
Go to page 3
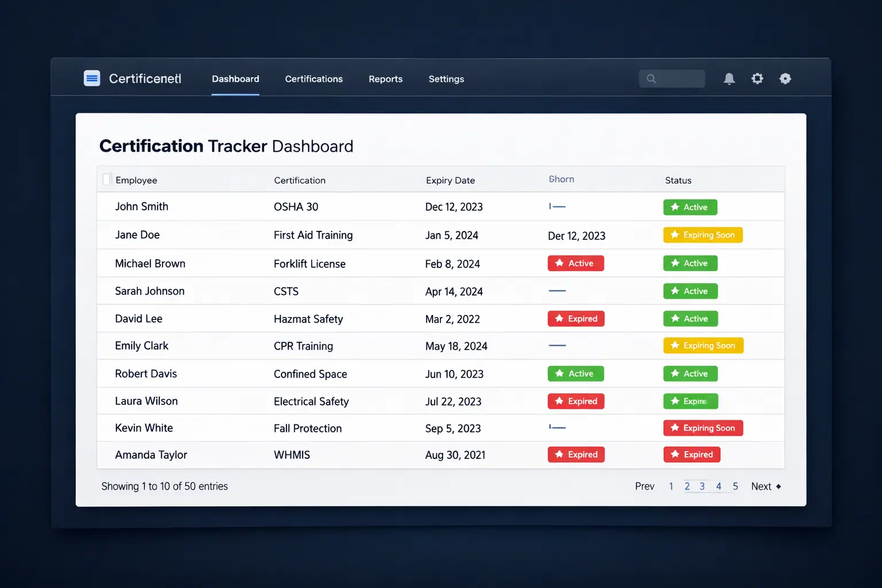click(702, 486)
